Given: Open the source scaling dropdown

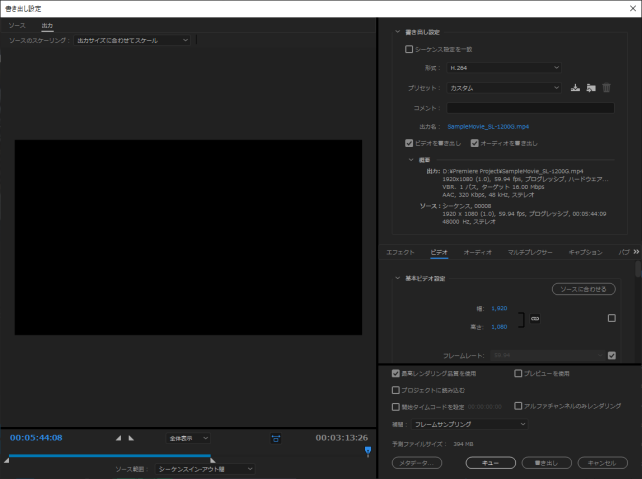Looking at the screenshot, I should 132,40.
